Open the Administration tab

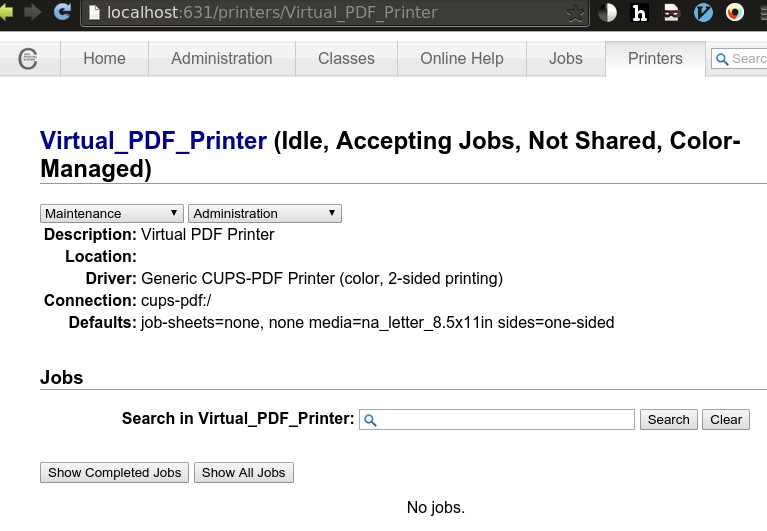[221, 59]
